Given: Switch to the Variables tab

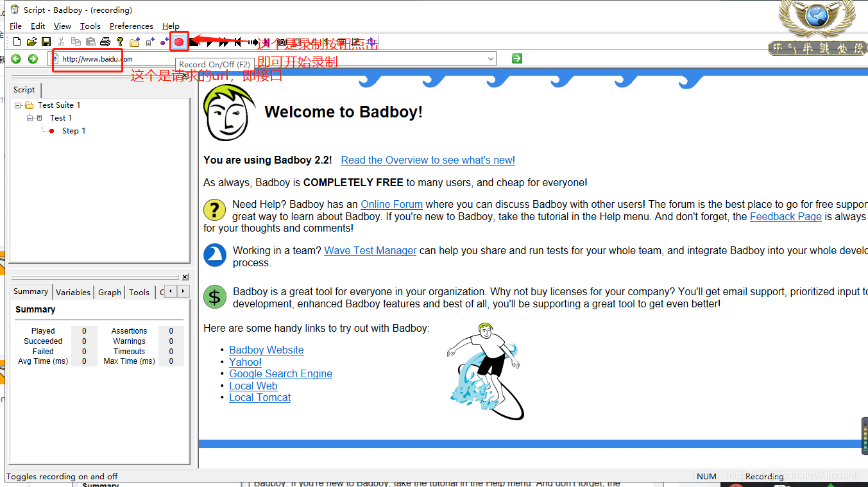Looking at the screenshot, I should (x=73, y=292).
